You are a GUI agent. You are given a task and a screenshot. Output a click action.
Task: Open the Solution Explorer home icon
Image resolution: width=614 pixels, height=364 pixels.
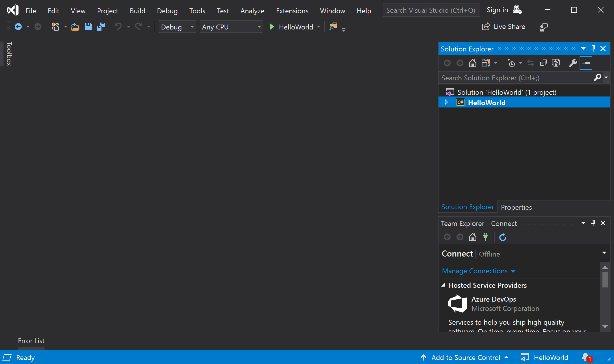click(x=473, y=63)
